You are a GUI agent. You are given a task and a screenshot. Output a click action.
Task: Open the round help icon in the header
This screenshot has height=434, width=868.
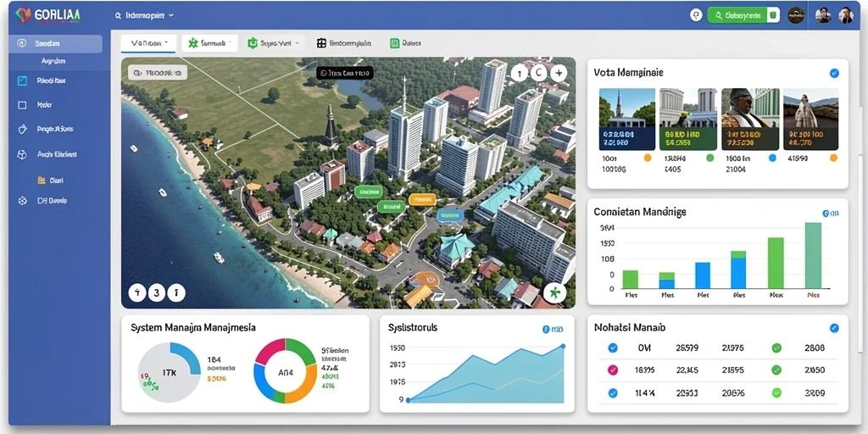tap(696, 15)
